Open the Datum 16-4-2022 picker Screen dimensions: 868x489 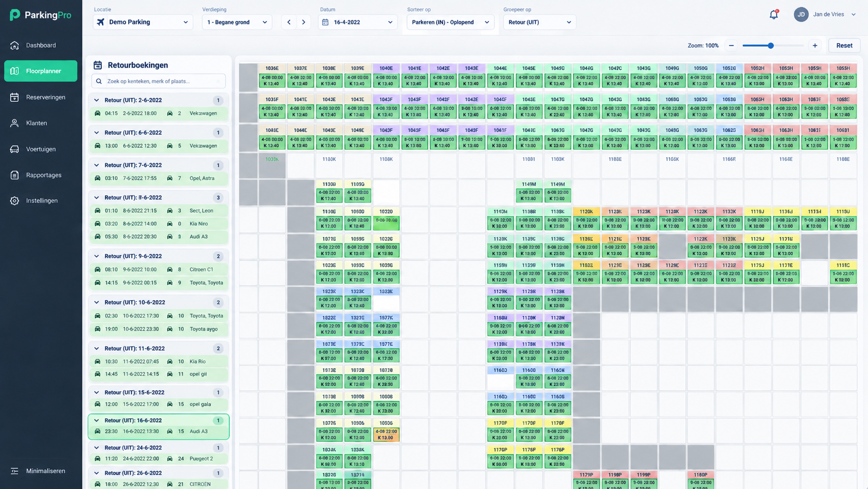pyautogui.click(x=358, y=22)
